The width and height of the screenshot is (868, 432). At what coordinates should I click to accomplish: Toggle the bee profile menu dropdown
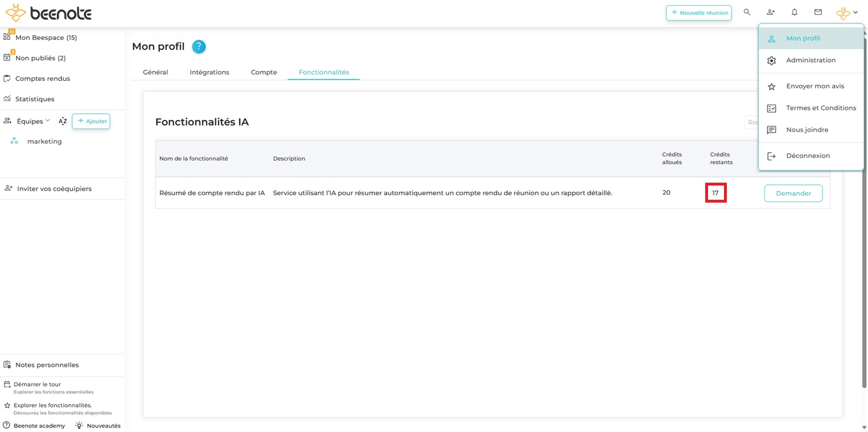click(846, 13)
